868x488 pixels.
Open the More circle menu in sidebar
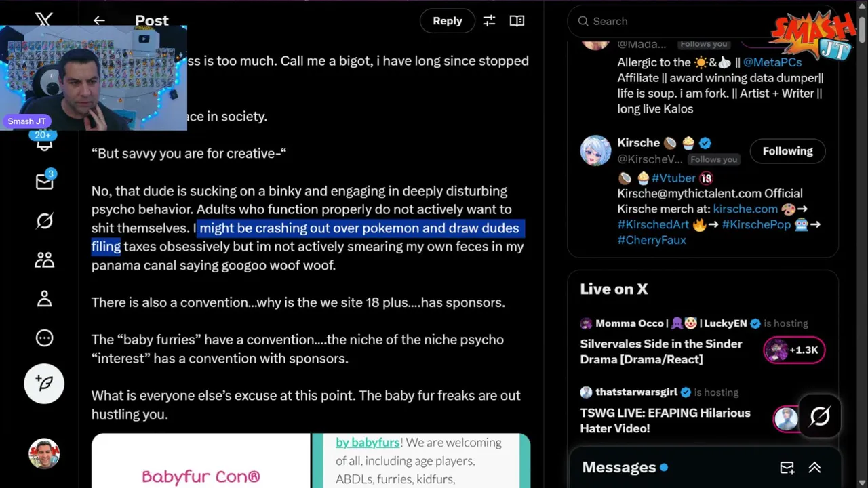click(x=44, y=338)
